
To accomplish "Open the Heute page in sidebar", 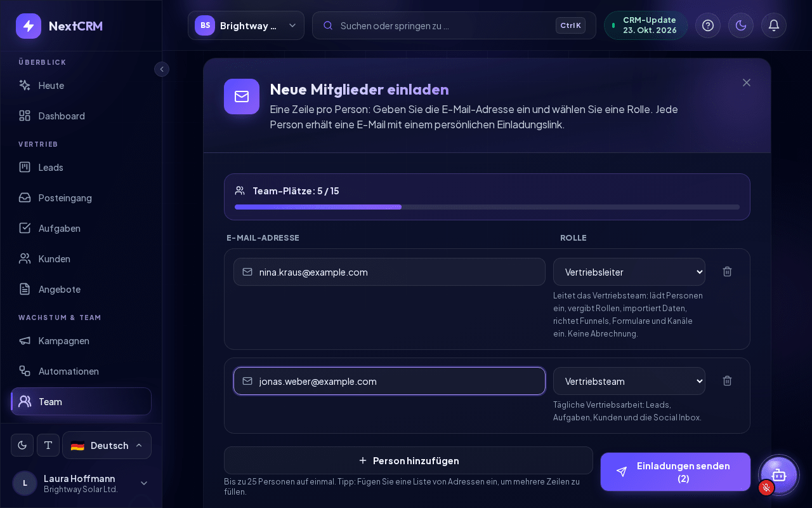I will (x=81, y=85).
